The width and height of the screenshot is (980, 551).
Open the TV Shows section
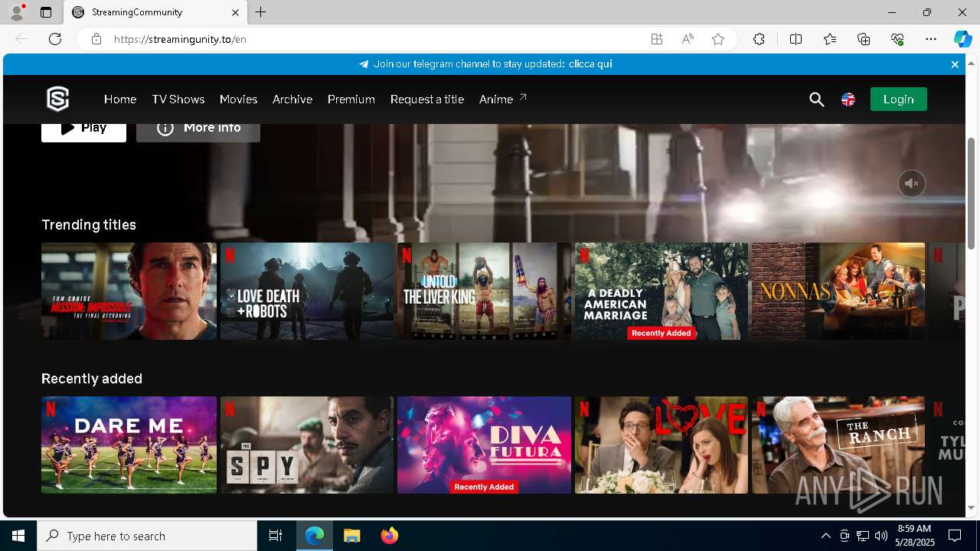(x=178, y=99)
